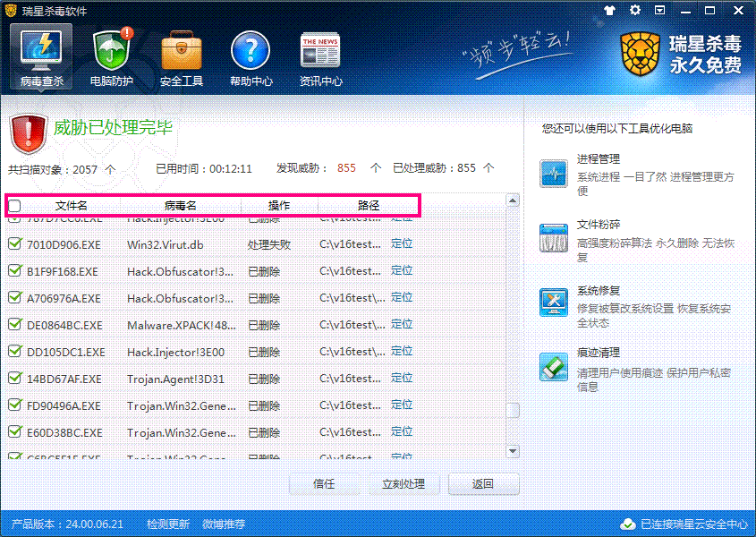Uncheck the DE0864BC.EXE row checkbox
Screen dimensions: 756x537
coord(15,324)
